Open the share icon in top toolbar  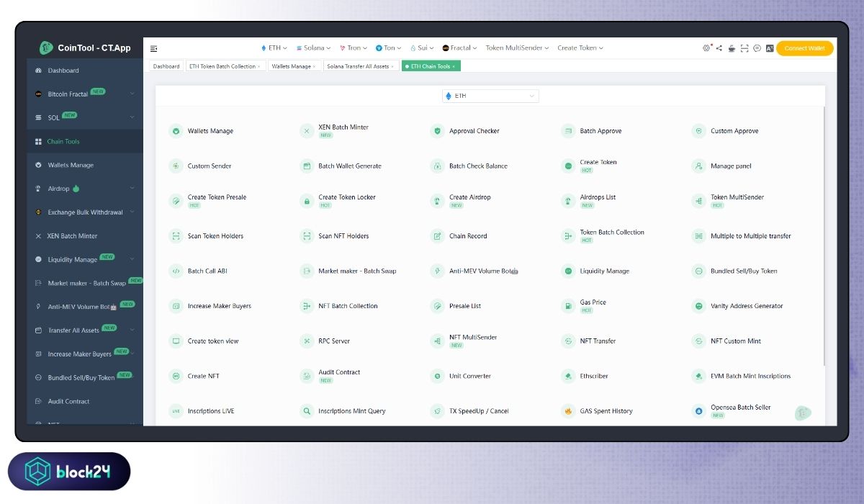pyautogui.click(x=719, y=48)
